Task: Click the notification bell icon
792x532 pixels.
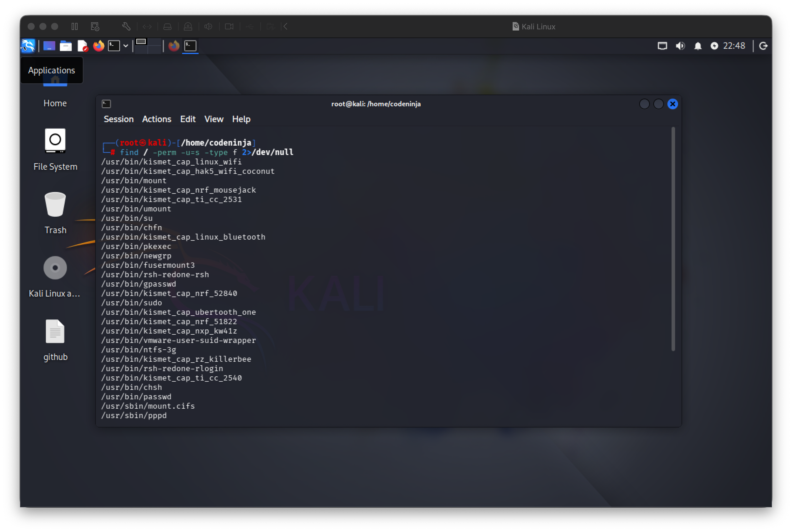Action: tap(698, 46)
